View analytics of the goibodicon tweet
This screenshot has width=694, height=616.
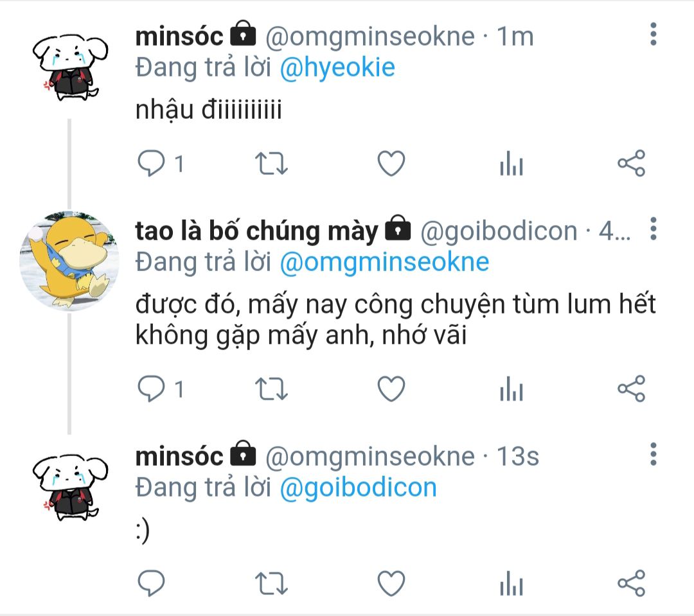pyautogui.click(x=512, y=389)
